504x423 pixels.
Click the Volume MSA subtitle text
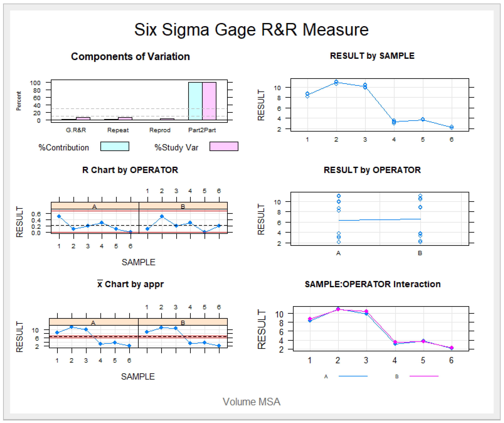pos(251,402)
